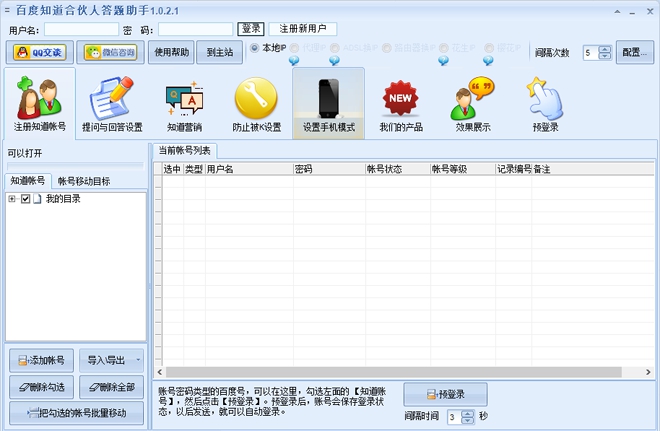Go to 到主站 main site

pos(220,52)
